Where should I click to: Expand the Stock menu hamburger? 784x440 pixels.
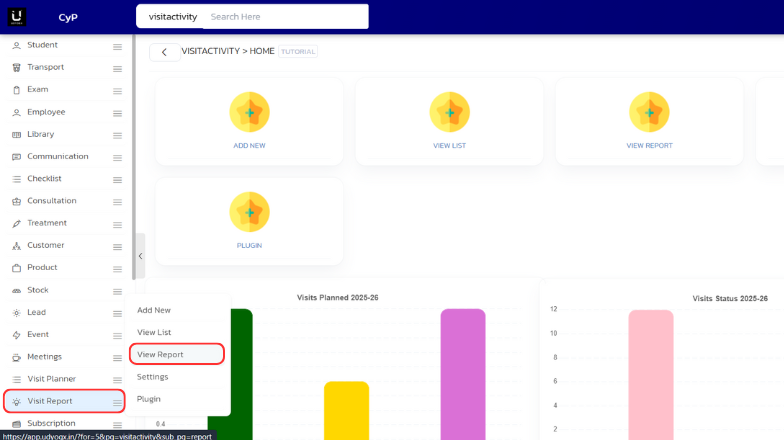[x=117, y=291]
